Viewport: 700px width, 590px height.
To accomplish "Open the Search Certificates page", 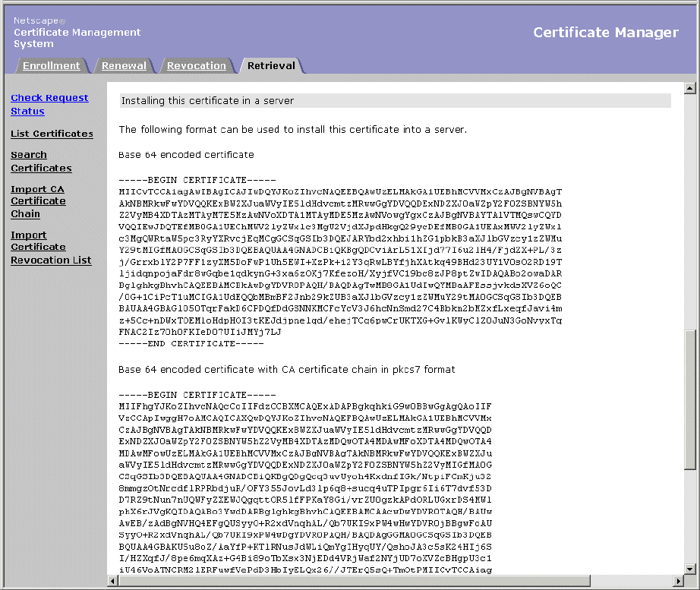I will pos(41,162).
